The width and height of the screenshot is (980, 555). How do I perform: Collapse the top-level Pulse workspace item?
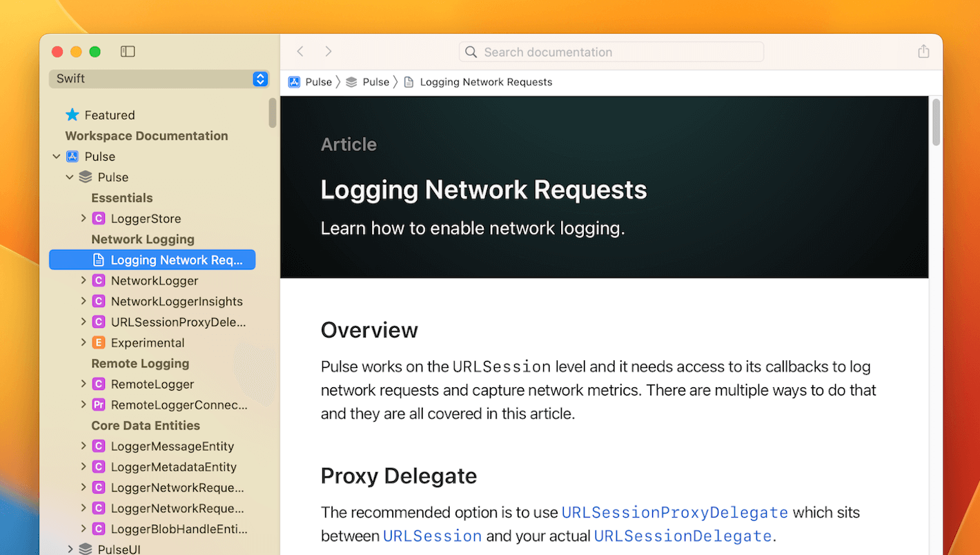(57, 157)
